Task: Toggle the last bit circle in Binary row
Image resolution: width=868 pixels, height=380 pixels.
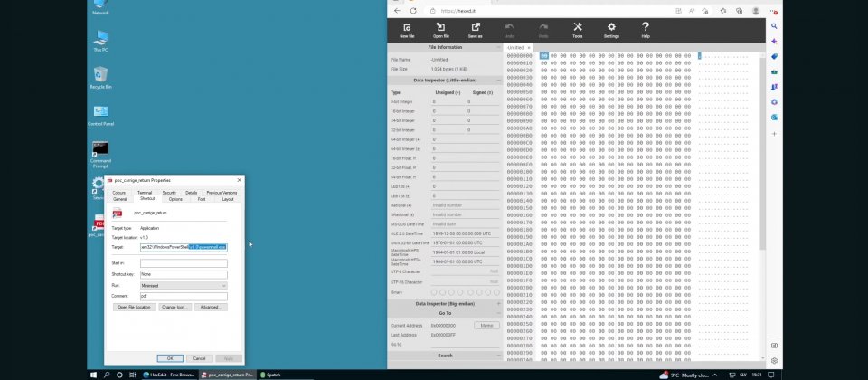Action: tap(495, 292)
